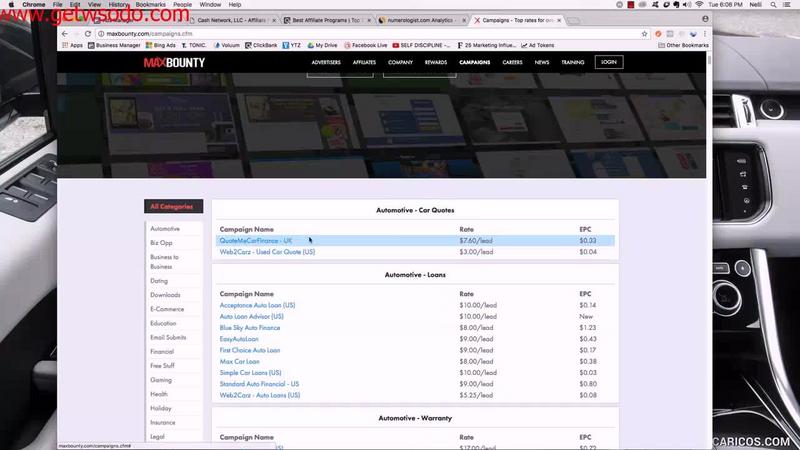Viewport: 800px width, 450px height.
Task: Open the Apps bookmark shortcut
Action: click(x=72, y=45)
